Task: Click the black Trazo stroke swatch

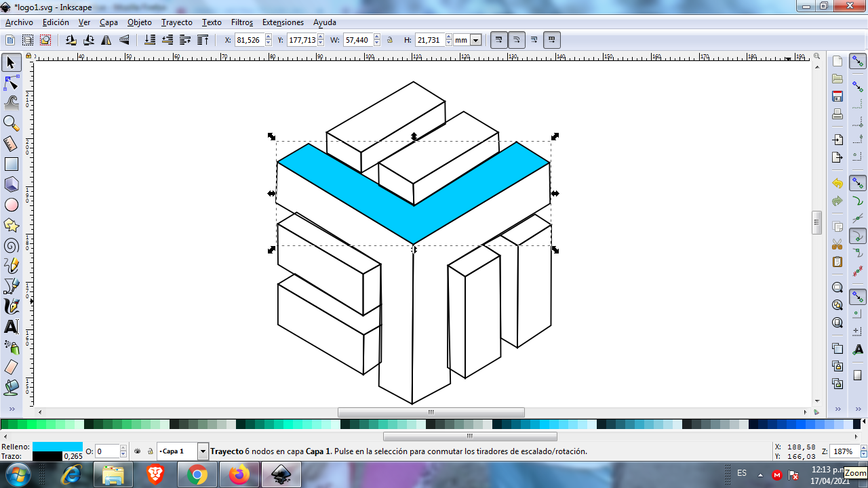Action: click(47, 456)
